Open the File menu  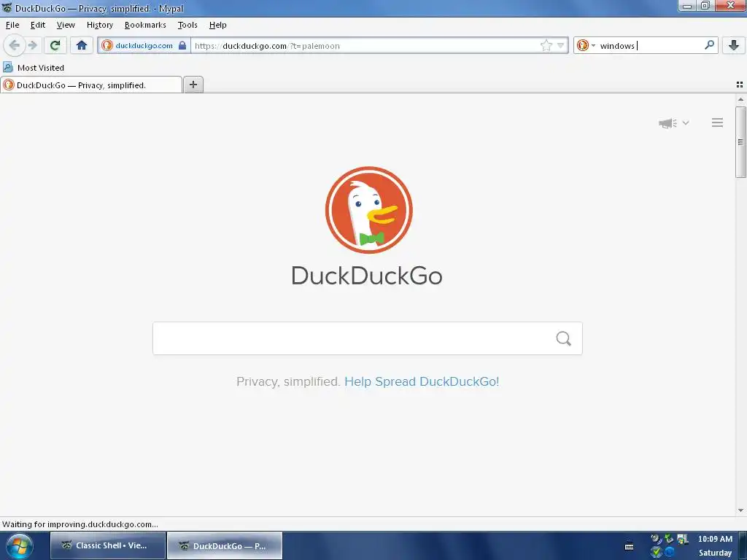(x=12, y=25)
